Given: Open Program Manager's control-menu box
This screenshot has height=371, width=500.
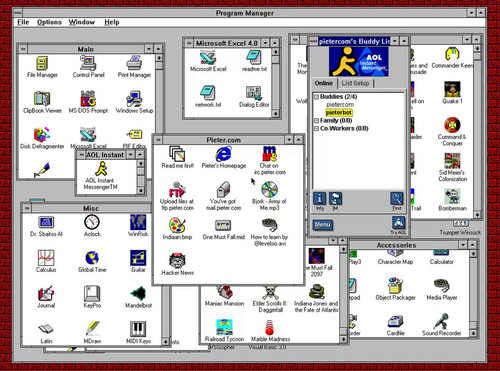Looking at the screenshot, I should point(18,13).
